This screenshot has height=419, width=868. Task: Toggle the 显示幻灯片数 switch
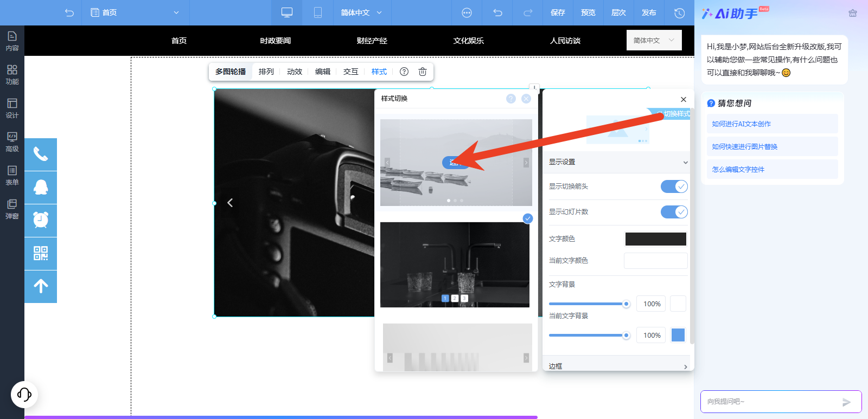point(674,212)
